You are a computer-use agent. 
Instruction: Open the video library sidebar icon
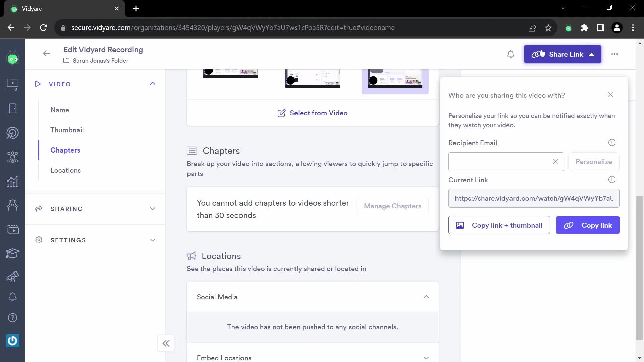(13, 84)
